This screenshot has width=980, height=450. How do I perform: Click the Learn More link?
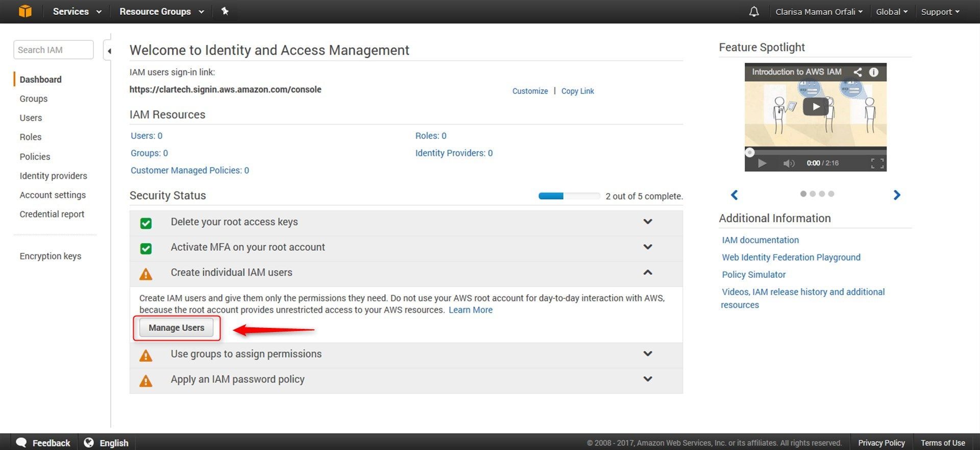pos(471,310)
